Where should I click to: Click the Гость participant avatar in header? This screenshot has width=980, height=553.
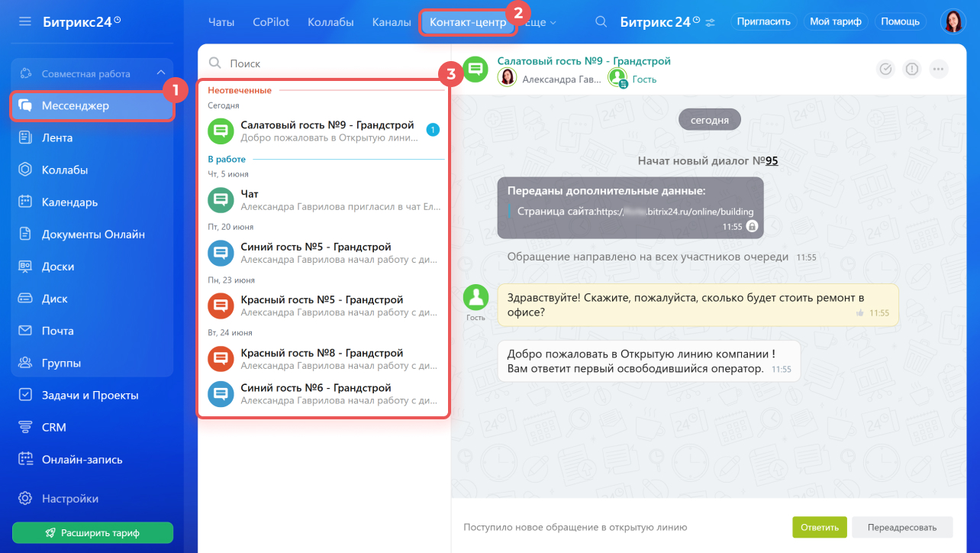[x=617, y=77]
